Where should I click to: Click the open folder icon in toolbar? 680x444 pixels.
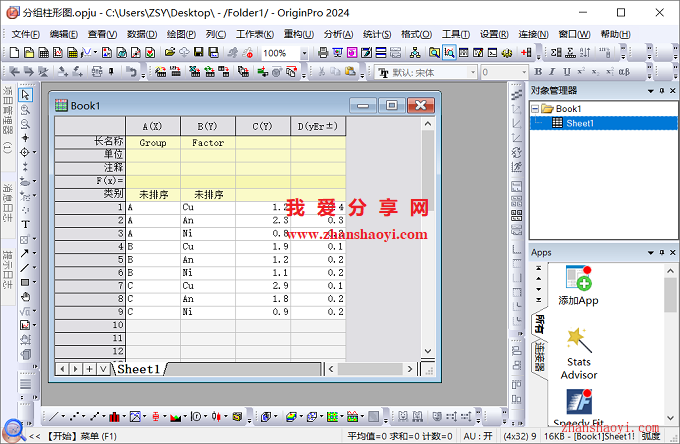[x=170, y=53]
